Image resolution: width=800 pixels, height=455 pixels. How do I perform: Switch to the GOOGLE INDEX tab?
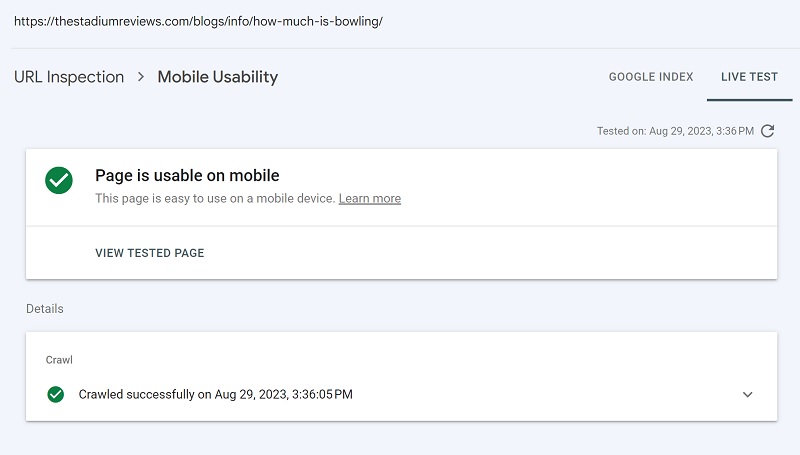[651, 77]
